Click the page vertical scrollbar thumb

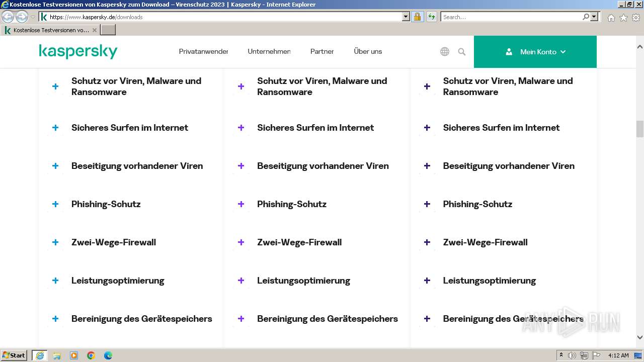click(x=640, y=129)
